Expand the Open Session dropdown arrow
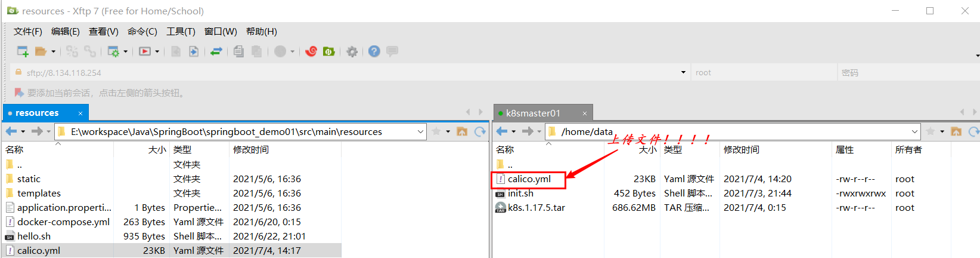This screenshot has height=258, width=980. [x=53, y=51]
